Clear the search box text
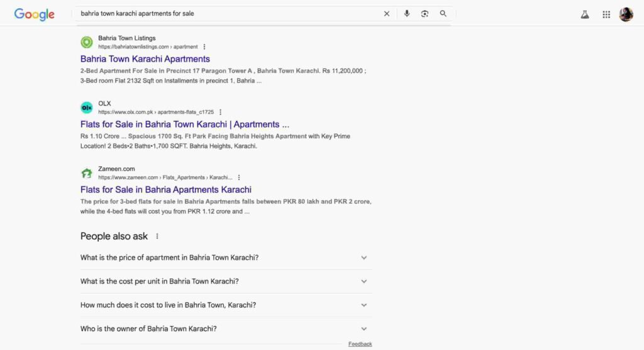The width and height of the screenshot is (644, 350). pos(387,14)
